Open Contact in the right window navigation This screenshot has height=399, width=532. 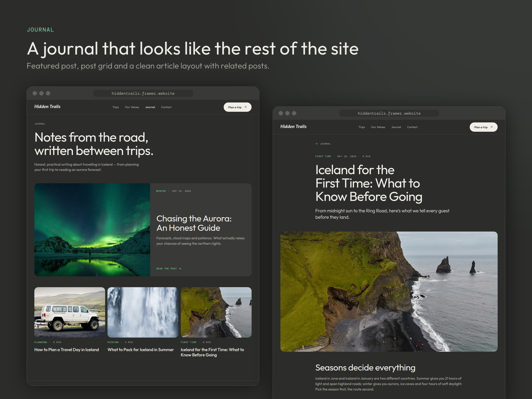pos(412,127)
